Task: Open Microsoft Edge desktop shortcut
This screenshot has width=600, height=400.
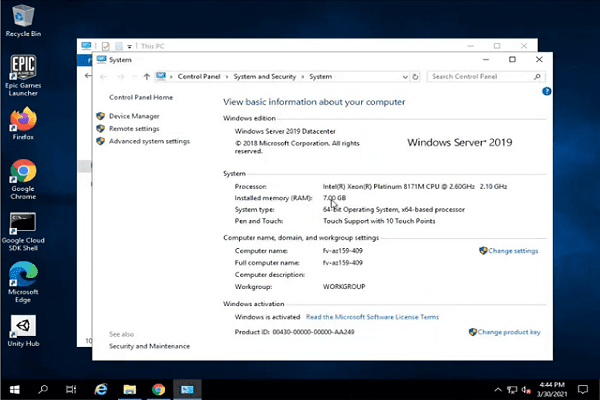Action: (23, 282)
